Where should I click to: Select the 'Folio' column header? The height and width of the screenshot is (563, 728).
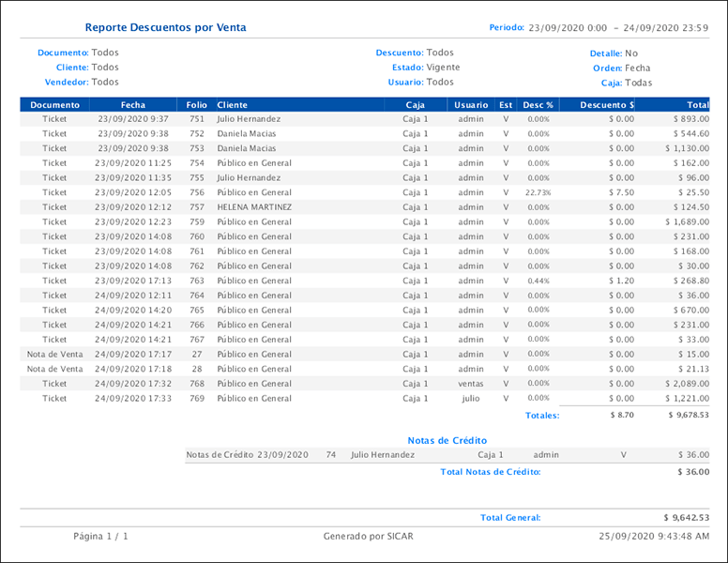pyautogui.click(x=196, y=105)
